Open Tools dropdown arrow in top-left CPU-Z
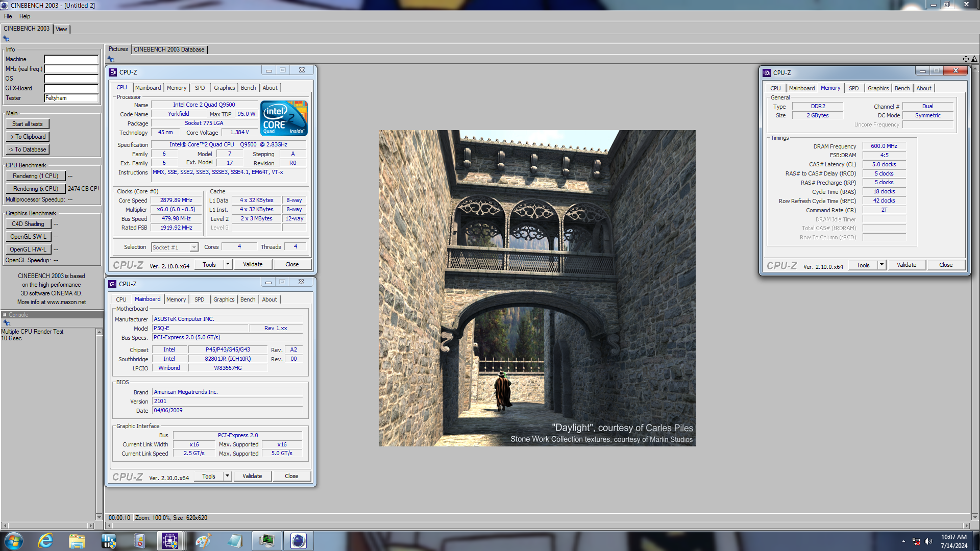The width and height of the screenshot is (980, 551). [228, 264]
